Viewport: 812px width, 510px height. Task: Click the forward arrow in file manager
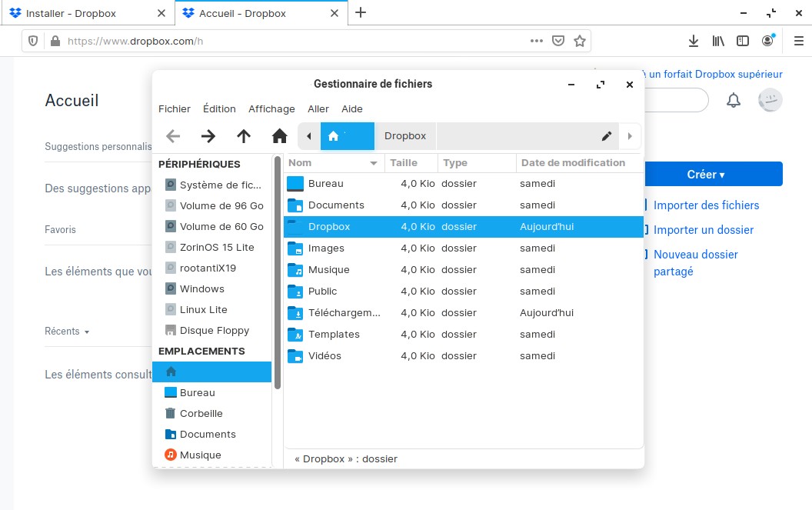coord(208,136)
